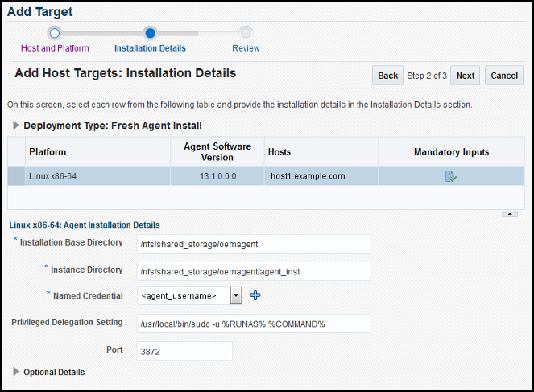The image size is (534, 392).
Task: Click the <agent_username> credential value
Action: tap(179, 295)
